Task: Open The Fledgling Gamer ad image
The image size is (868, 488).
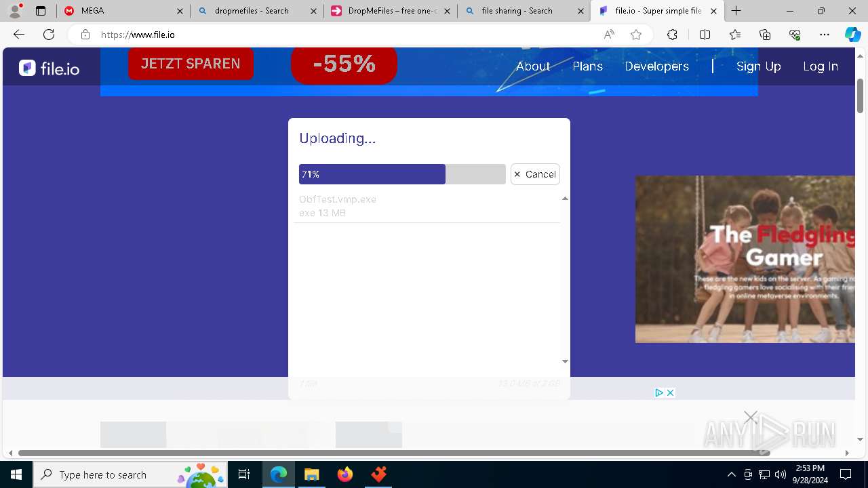Action: [745, 259]
